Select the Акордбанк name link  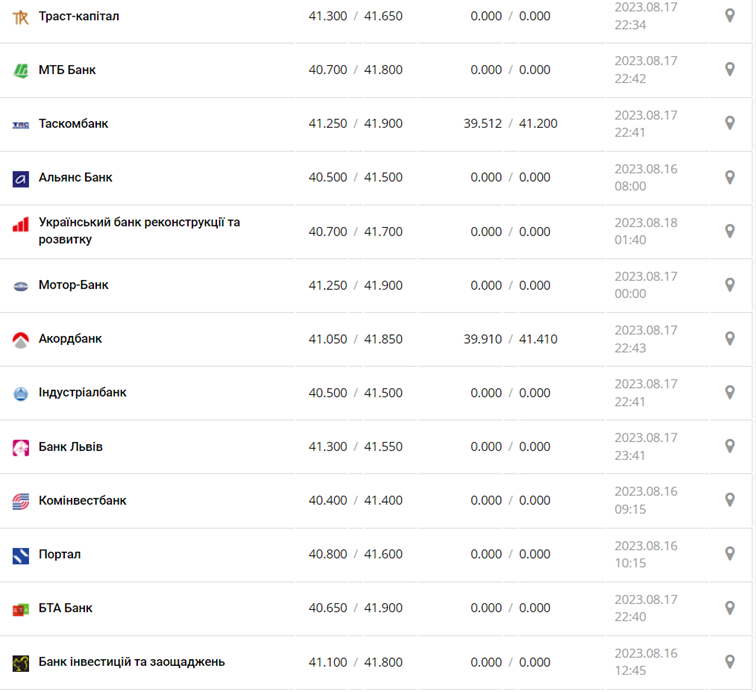pos(70,339)
